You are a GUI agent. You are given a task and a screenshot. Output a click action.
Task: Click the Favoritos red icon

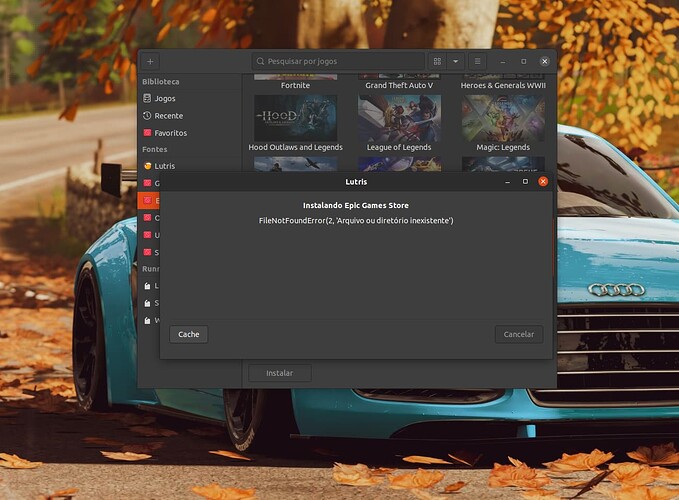(x=147, y=132)
